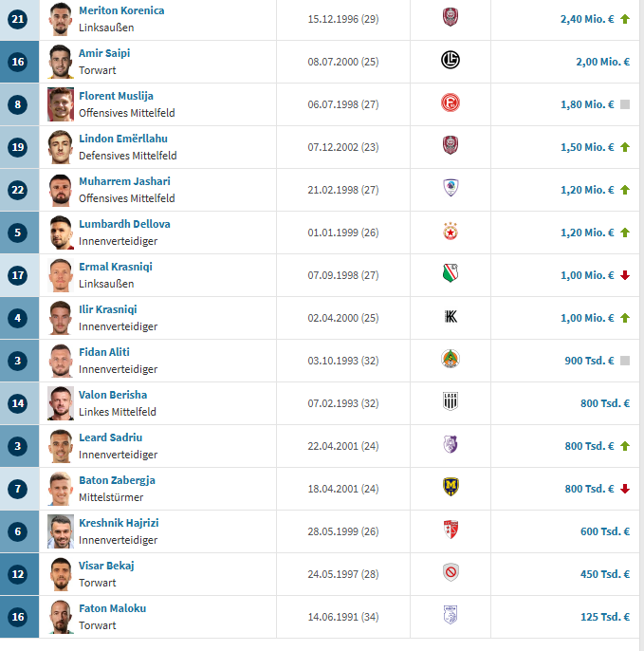Click Ermal Krasniqi's red down-arrow value trend

point(625,275)
